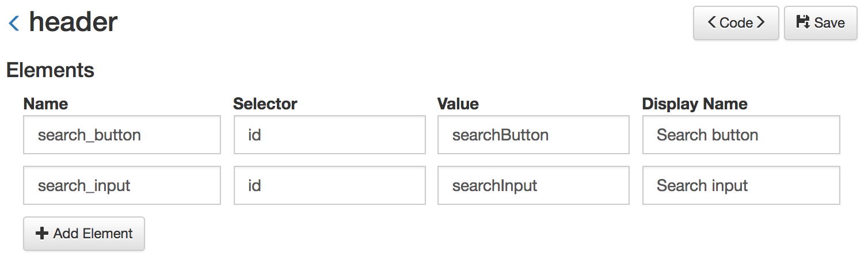Open the Code view button

(736, 23)
